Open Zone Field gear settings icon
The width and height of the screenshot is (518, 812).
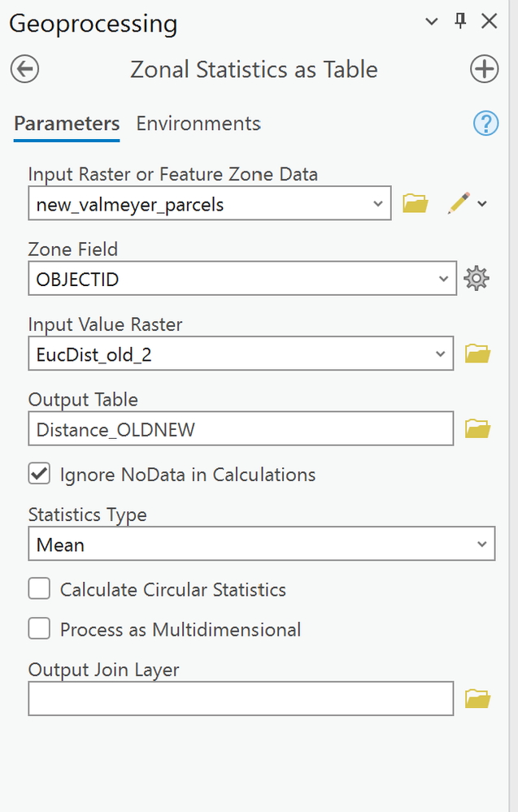(476, 279)
